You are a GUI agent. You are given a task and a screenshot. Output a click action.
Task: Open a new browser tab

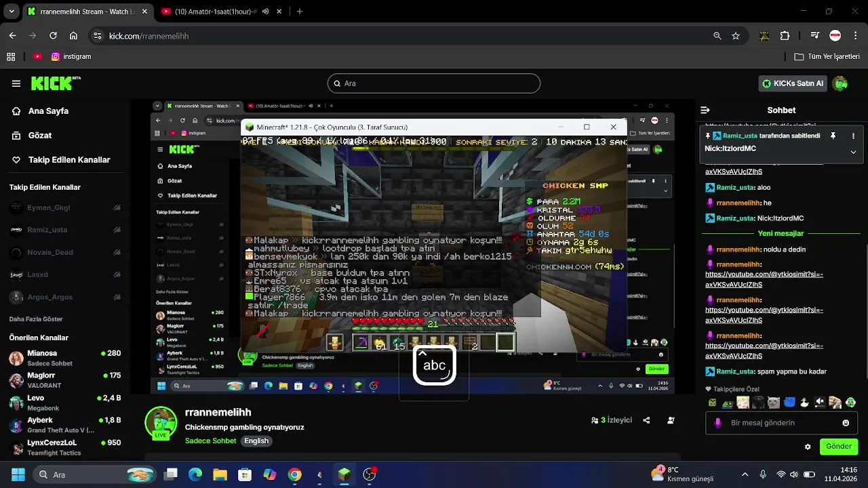click(300, 12)
